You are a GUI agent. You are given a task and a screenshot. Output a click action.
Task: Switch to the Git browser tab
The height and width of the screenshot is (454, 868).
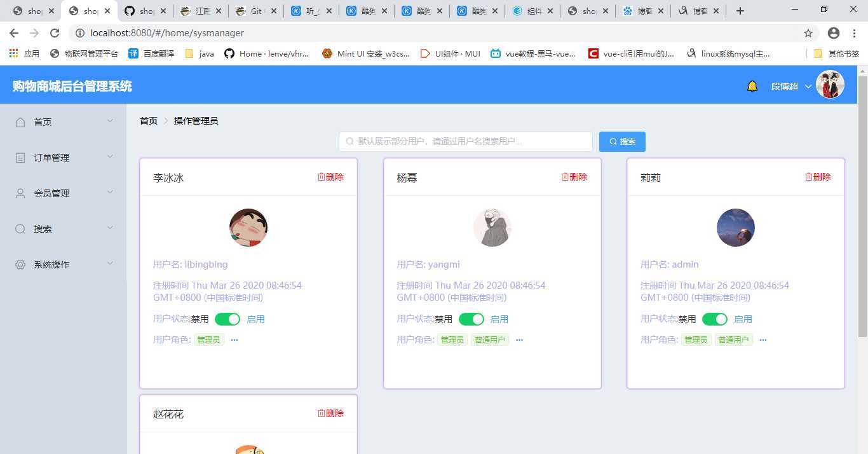pos(257,11)
